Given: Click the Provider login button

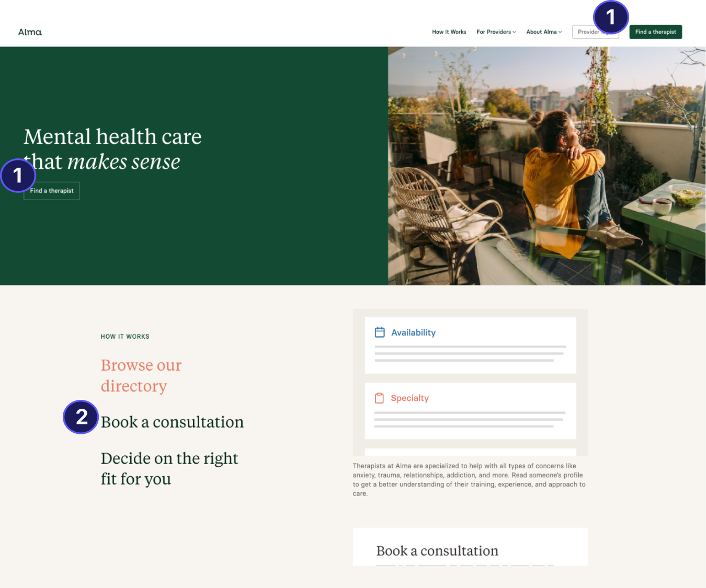Looking at the screenshot, I should tap(596, 32).
